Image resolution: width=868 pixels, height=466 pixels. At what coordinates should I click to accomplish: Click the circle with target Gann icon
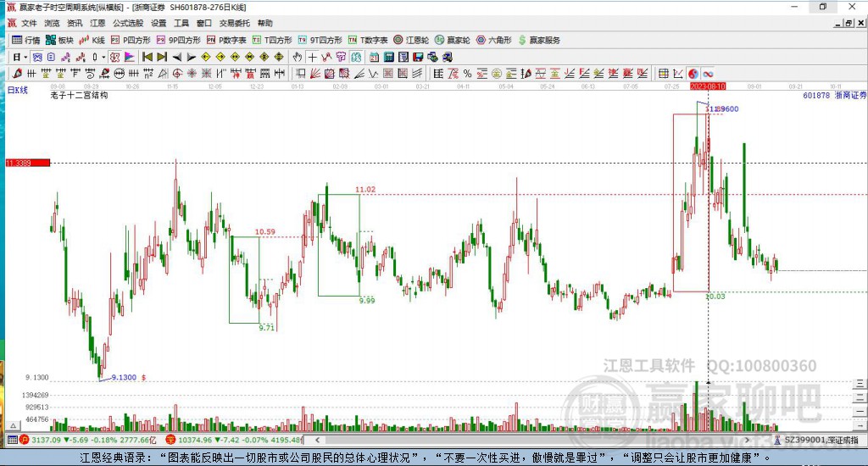tap(176, 74)
